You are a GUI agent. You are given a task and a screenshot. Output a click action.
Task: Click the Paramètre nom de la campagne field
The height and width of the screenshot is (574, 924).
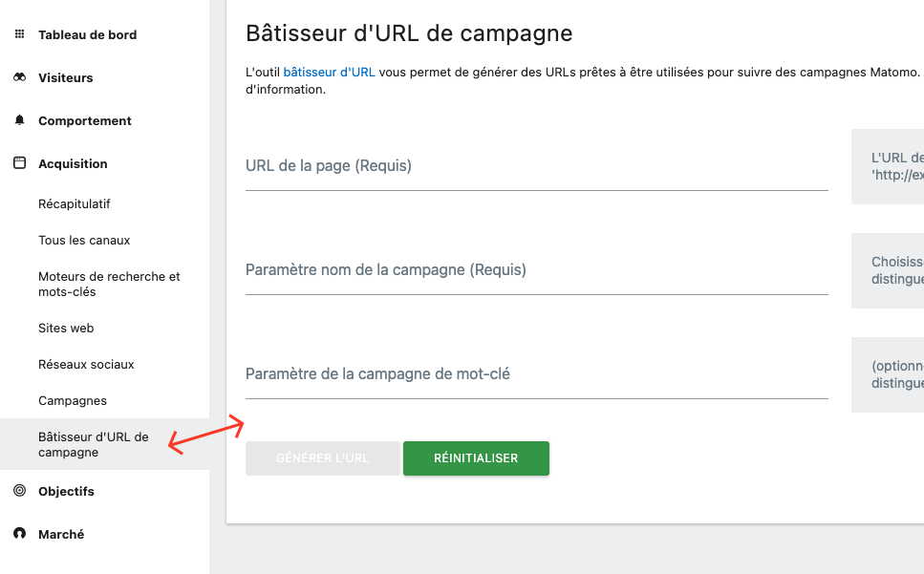(536, 272)
